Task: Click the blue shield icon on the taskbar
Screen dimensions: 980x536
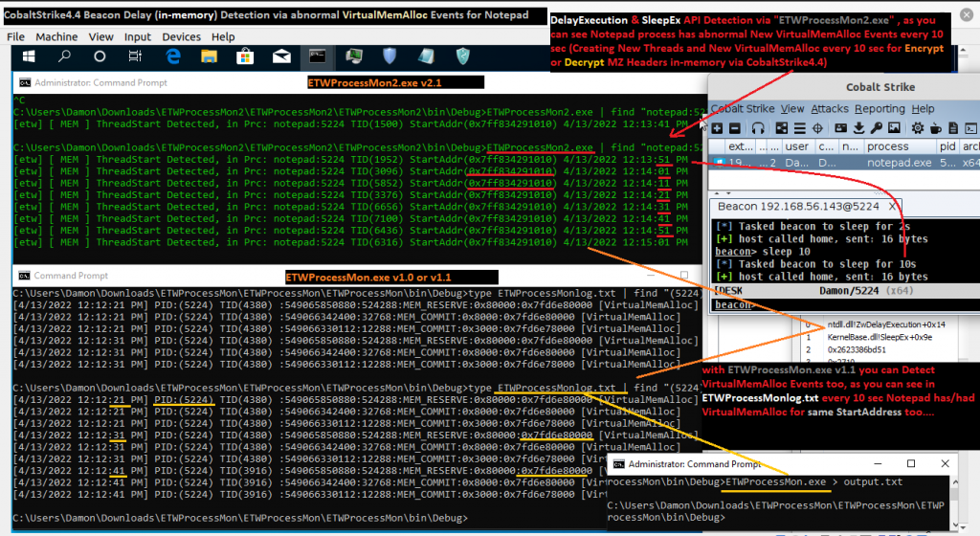Action: [390, 56]
